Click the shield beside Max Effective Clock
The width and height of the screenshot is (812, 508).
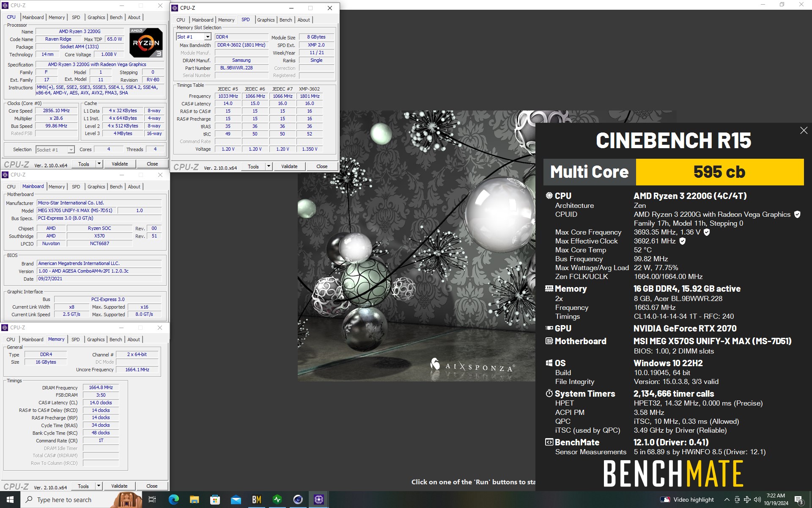point(682,241)
